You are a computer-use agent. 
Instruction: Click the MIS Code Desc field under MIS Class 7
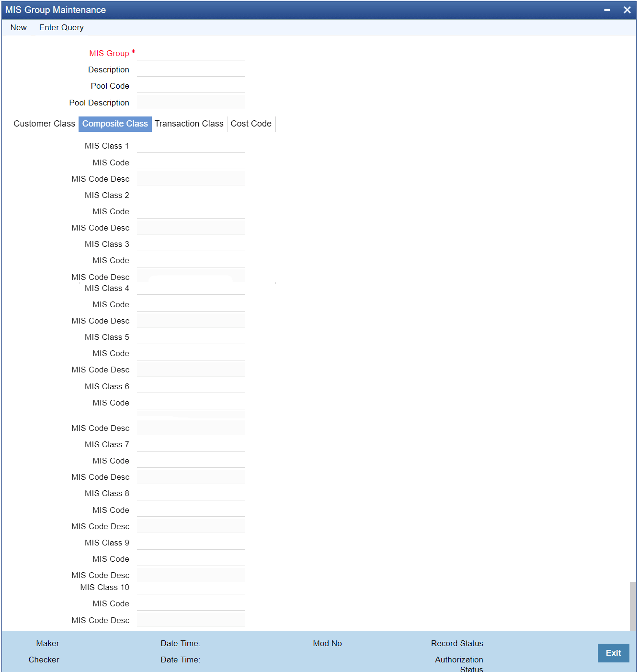(x=191, y=477)
